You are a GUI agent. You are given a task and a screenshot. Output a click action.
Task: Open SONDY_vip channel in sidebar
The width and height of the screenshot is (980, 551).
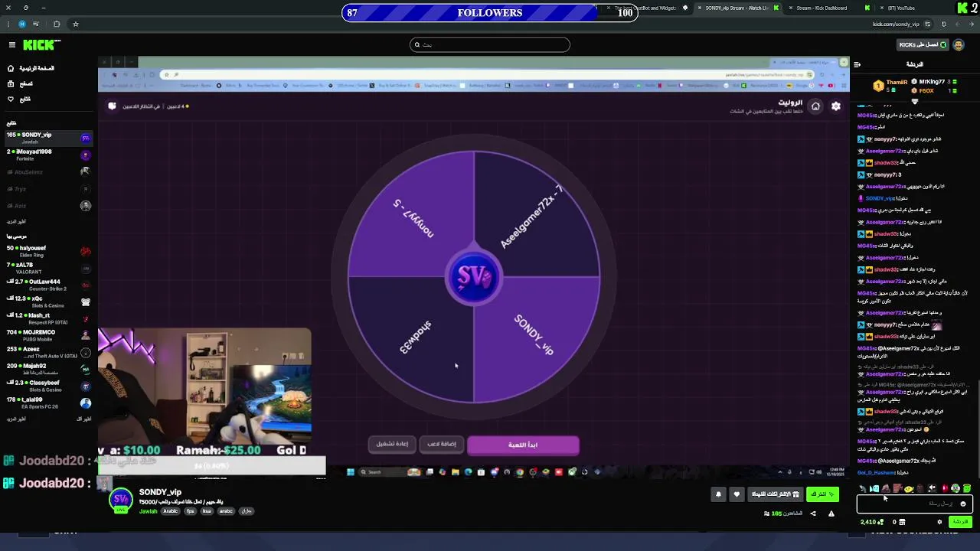tap(49, 138)
